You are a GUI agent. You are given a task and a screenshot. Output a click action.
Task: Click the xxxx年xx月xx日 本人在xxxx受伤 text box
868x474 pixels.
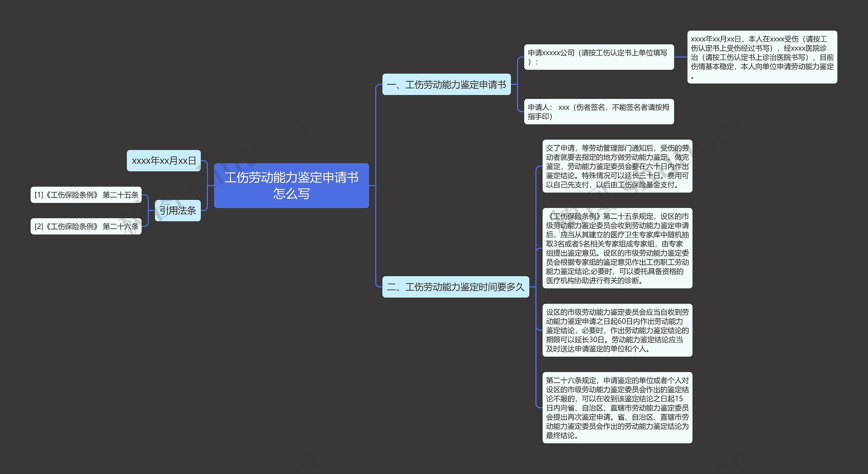tap(762, 57)
